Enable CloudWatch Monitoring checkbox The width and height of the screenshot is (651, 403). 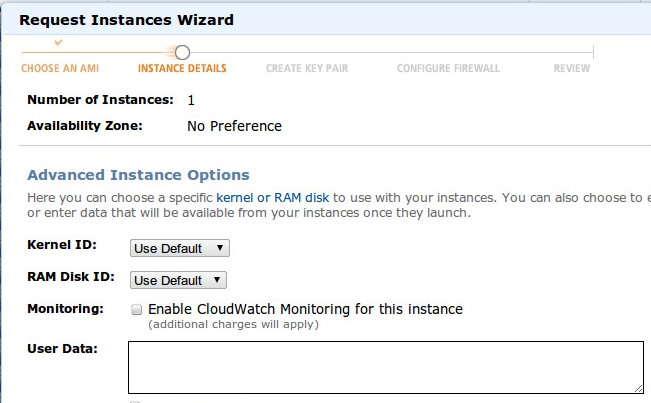point(137,310)
